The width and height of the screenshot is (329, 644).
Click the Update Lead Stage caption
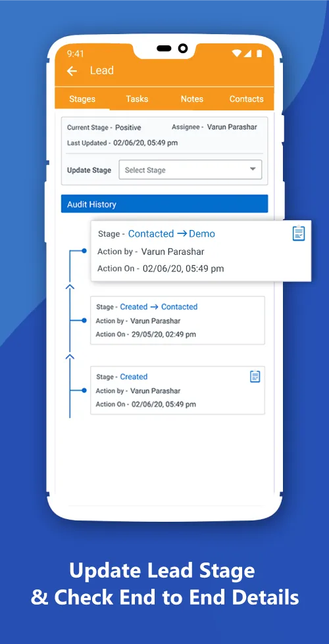coord(162,571)
